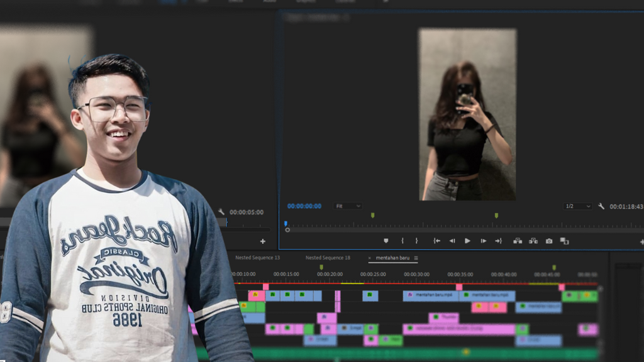Open the Comparison View
Viewport: 644px width, 362px height.
coord(564,241)
